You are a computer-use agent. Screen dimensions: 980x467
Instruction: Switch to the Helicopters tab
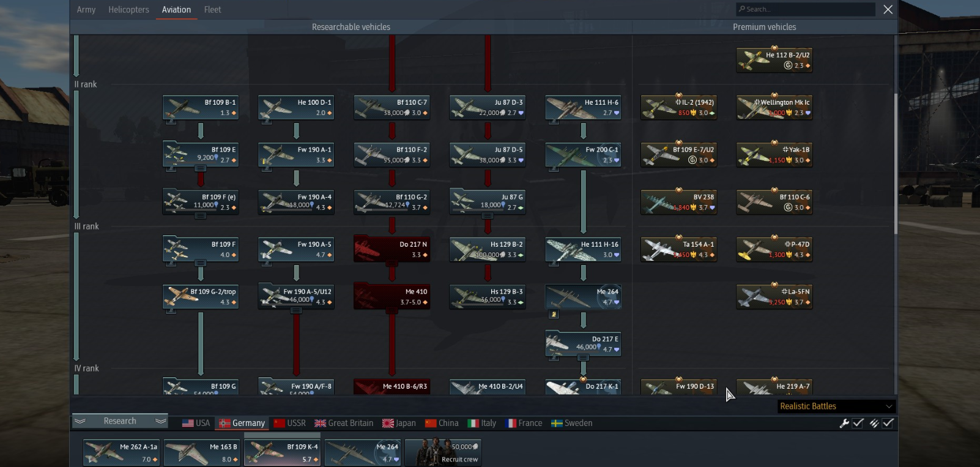[128, 10]
